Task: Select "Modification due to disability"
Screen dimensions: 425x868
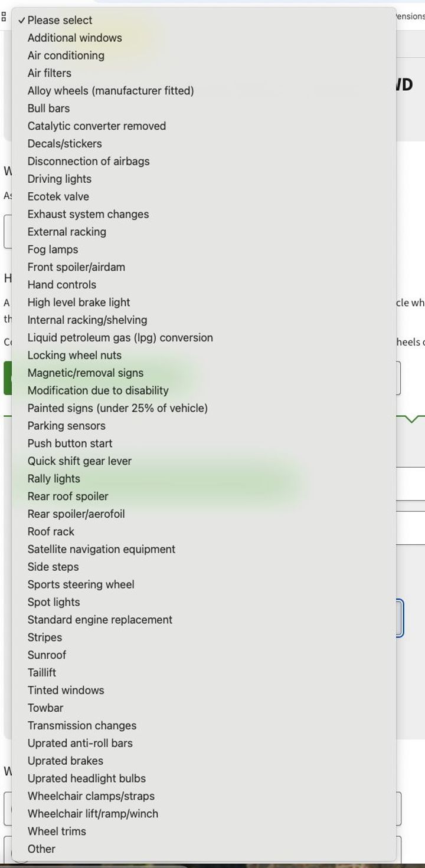Action: pyautogui.click(x=98, y=390)
